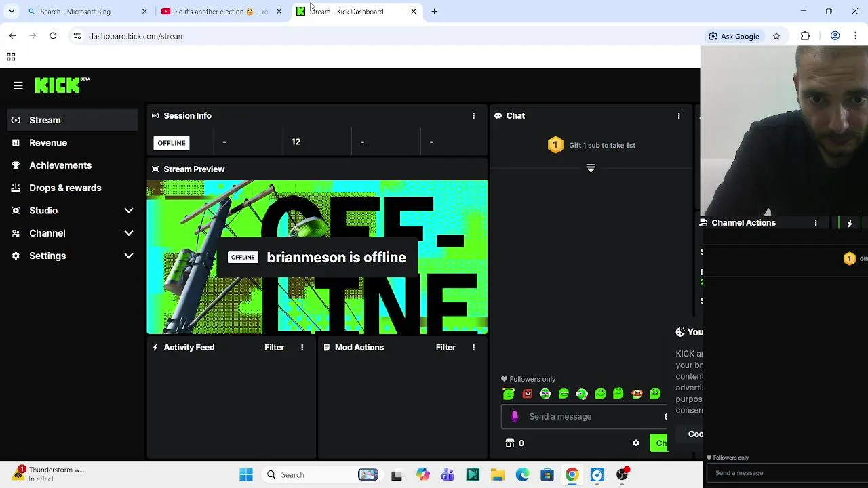The height and width of the screenshot is (488, 868).
Task: Open Chat panel options menu
Action: click(679, 116)
